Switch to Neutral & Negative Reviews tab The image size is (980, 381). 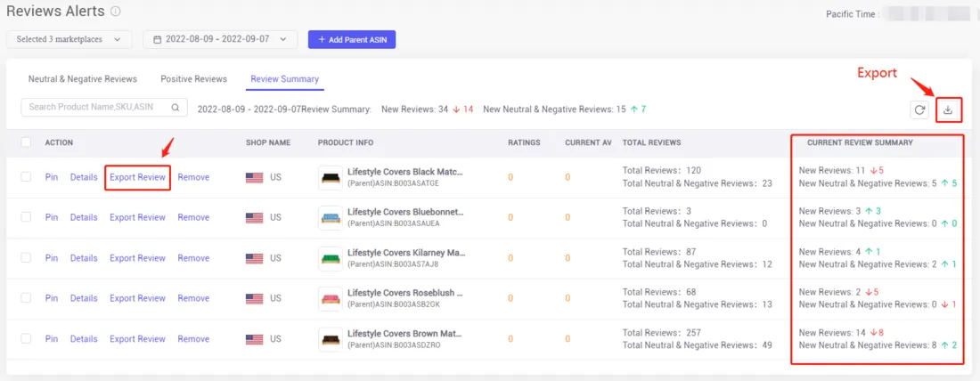[83, 79]
